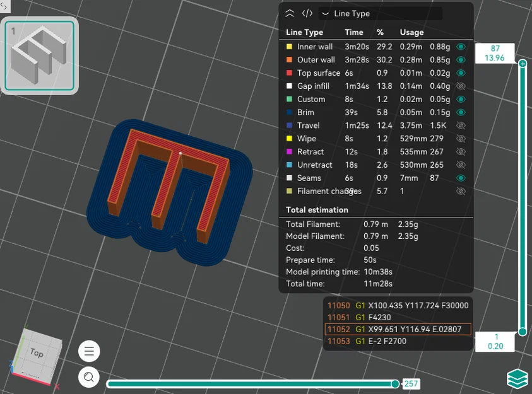Screen dimensions: 532x394
Task: Click the horizontal move slider handle
Action: point(395,384)
